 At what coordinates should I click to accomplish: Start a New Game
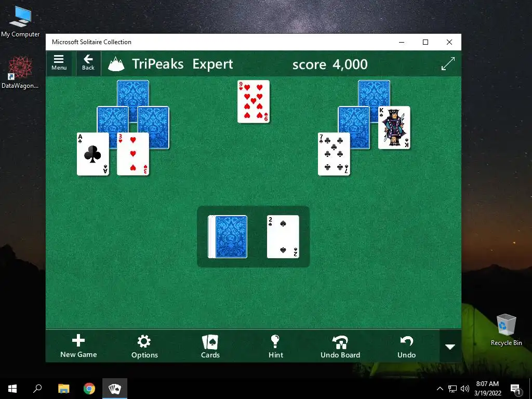(78, 346)
